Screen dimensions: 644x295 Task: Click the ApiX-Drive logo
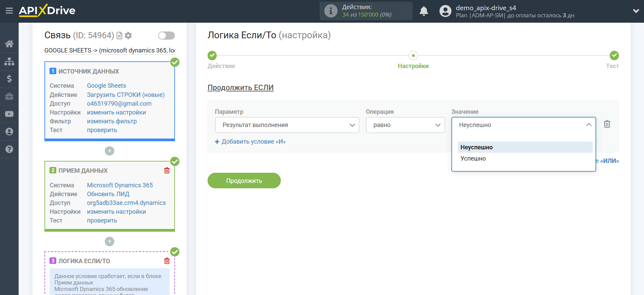coord(47,10)
